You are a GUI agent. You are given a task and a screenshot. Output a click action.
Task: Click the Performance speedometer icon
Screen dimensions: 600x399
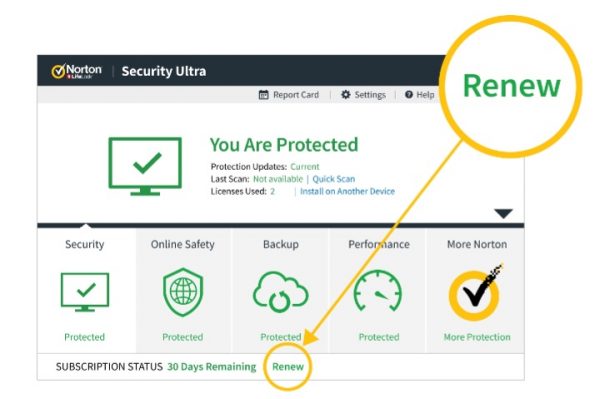click(378, 291)
